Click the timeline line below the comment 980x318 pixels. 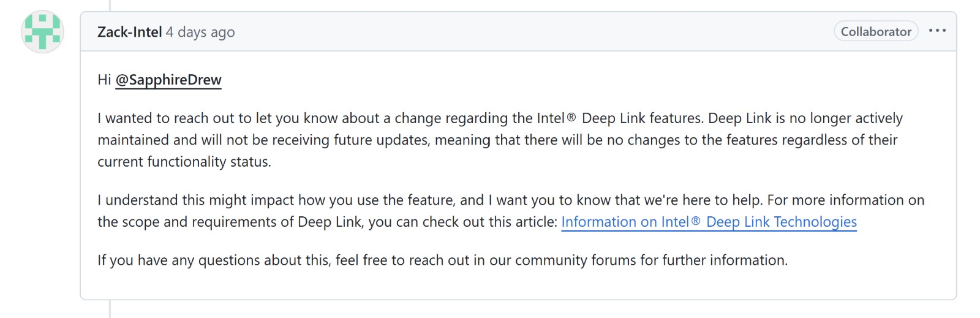pyautogui.click(x=110, y=309)
